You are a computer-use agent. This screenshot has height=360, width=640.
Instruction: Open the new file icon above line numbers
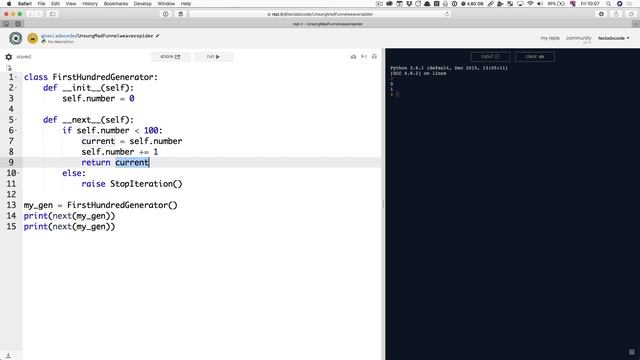coord(9,68)
